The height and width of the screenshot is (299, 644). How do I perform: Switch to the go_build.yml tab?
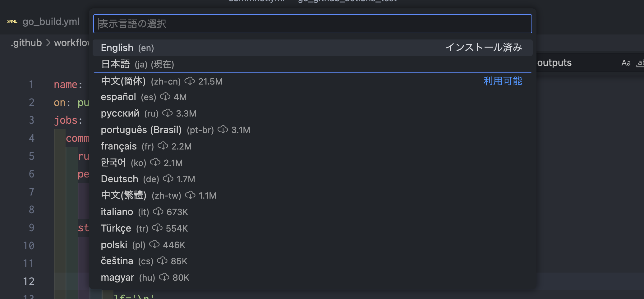51,21
